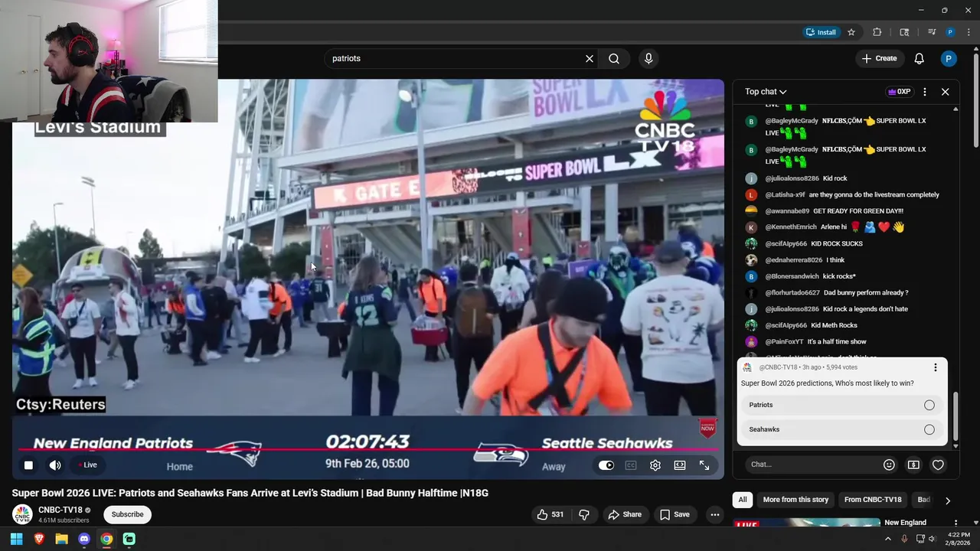Open Chrome extensions puzzle icon

pos(877,32)
